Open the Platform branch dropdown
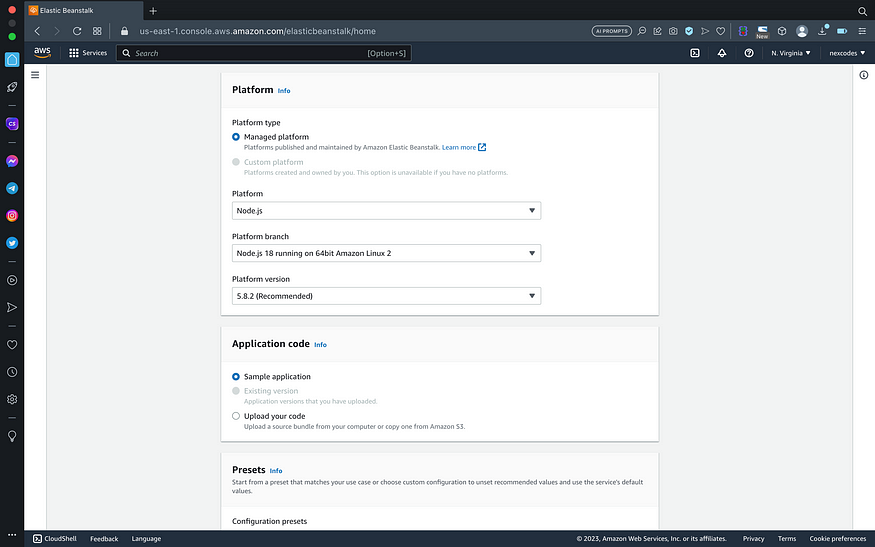Viewport: 875px width, 547px height. coord(386,253)
